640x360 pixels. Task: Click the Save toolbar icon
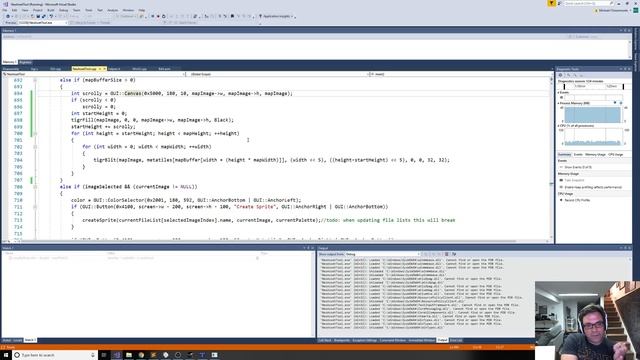(38, 16)
